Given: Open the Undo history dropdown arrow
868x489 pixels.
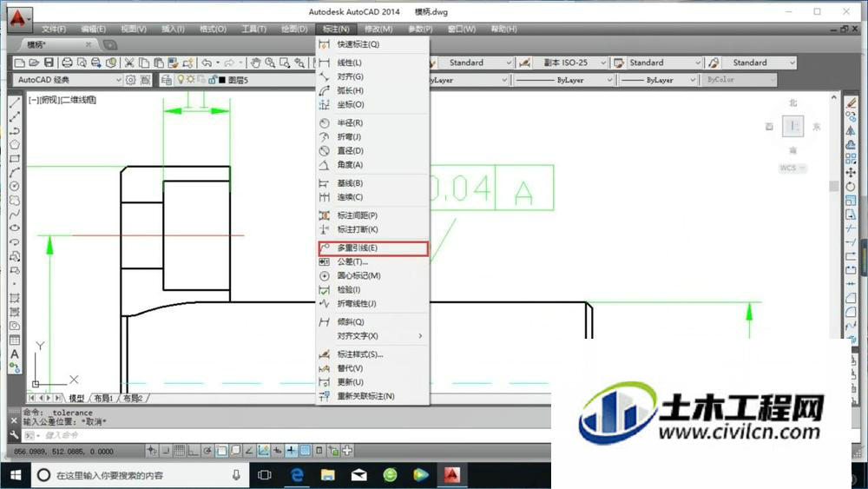Looking at the screenshot, I should point(218,63).
